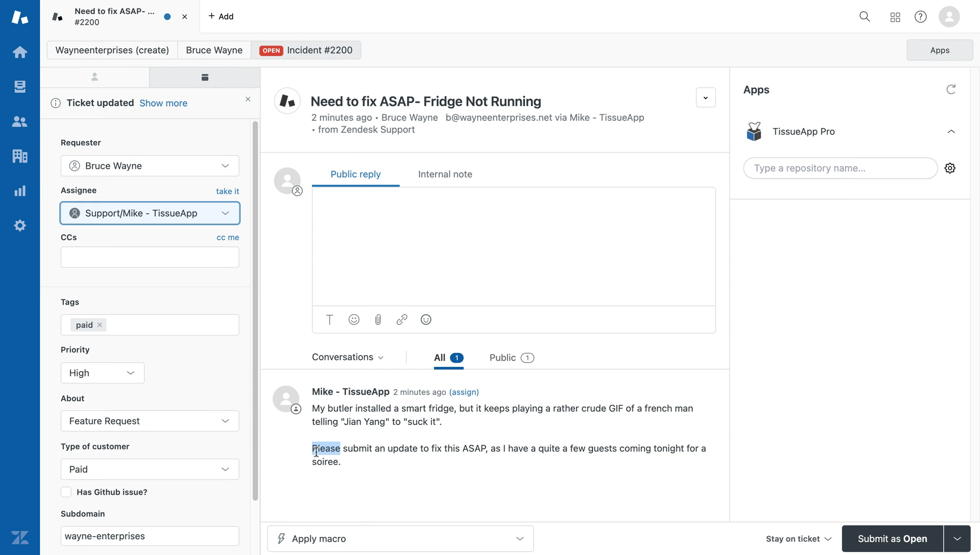This screenshot has width=980, height=555.
Task: Click into the public reply text area
Action: [x=513, y=246]
